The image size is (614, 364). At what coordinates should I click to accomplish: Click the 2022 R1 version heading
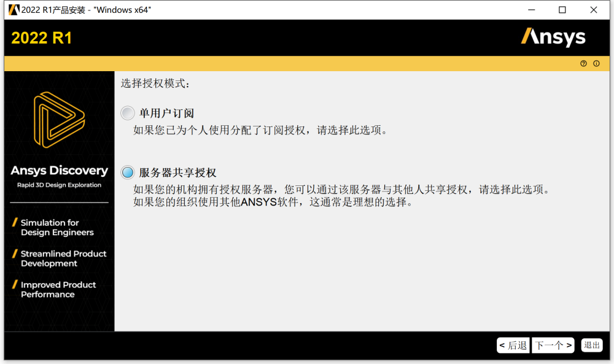pyautogui.click(x=42, y=38)
